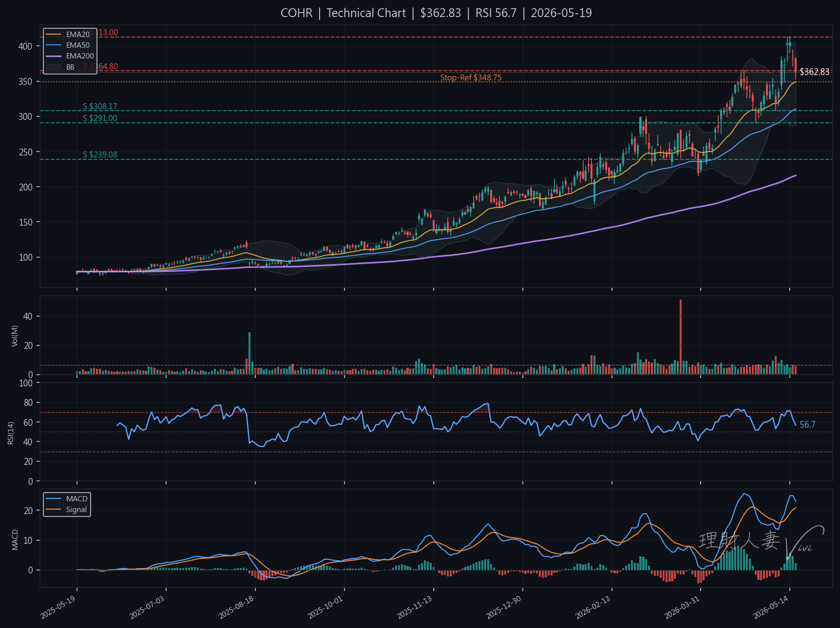Click the current price label $362.83 beside the candles

tap(814, 72)
